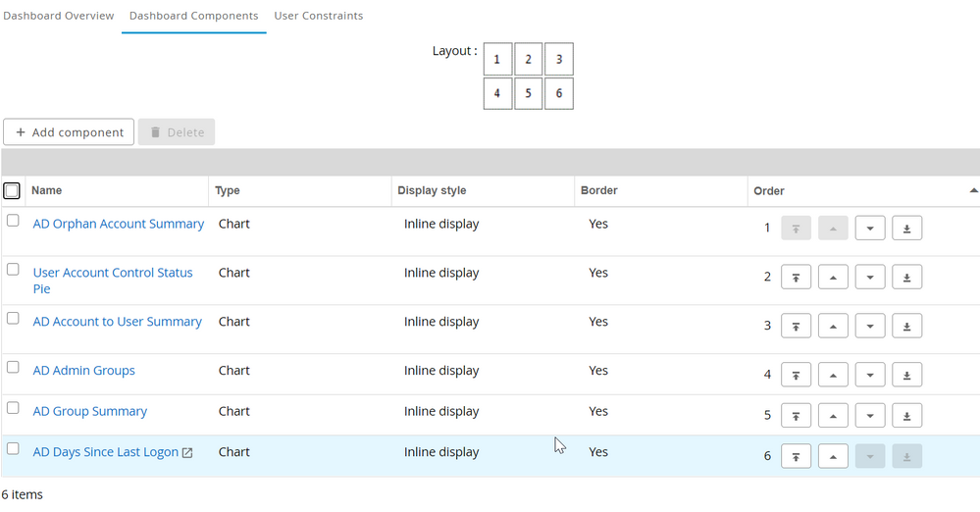Move User Account Control Status Pie to top
Screen dimensions: 980x512
tap(796, 278)
